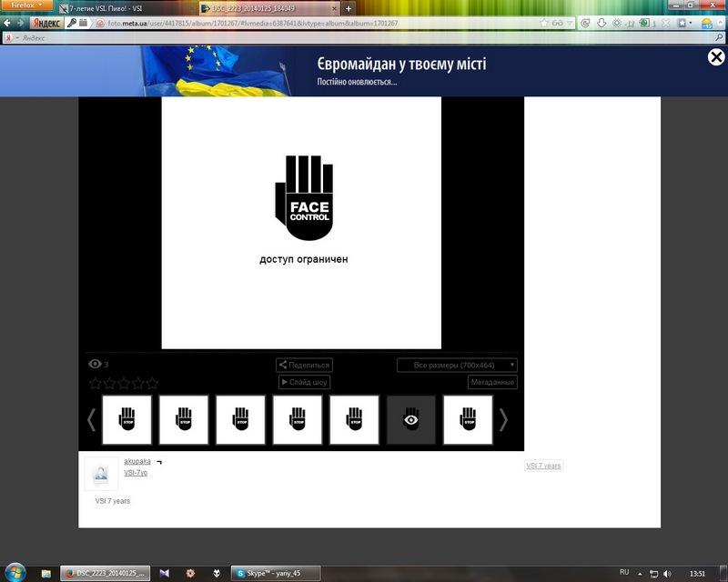The width and height of the screenshot is (728, 582).
Task: Rate the photo with the first star
Action: pyautogui.click(x=95, y=383)
